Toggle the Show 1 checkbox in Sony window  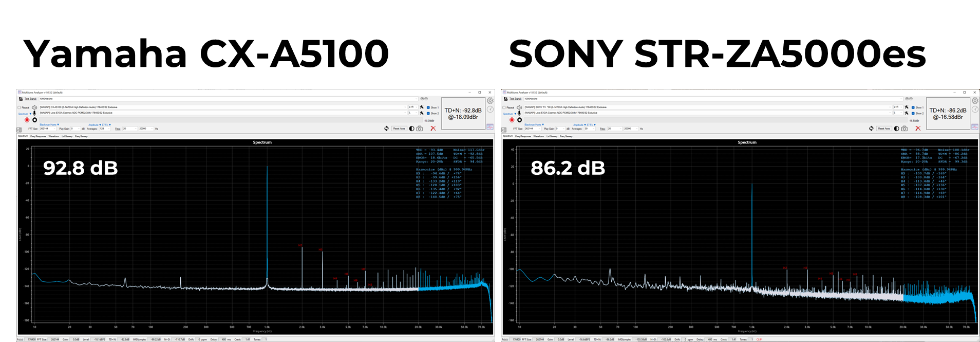point(913,107)
